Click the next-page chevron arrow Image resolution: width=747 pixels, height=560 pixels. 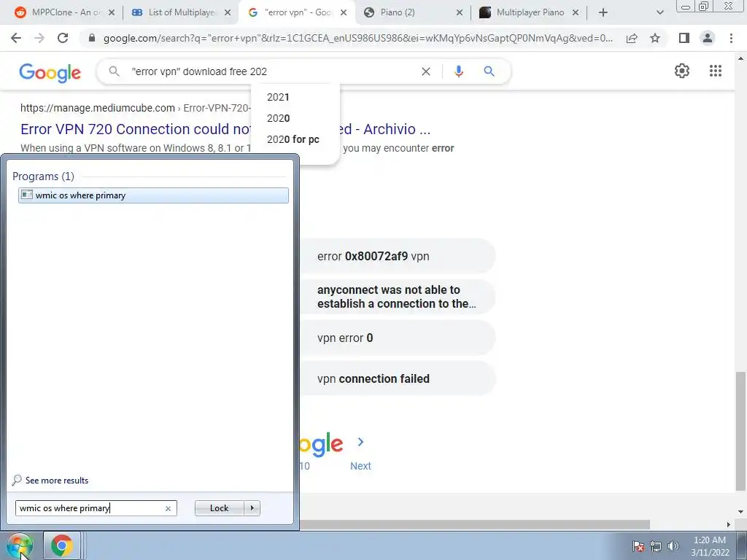[360, 443]
